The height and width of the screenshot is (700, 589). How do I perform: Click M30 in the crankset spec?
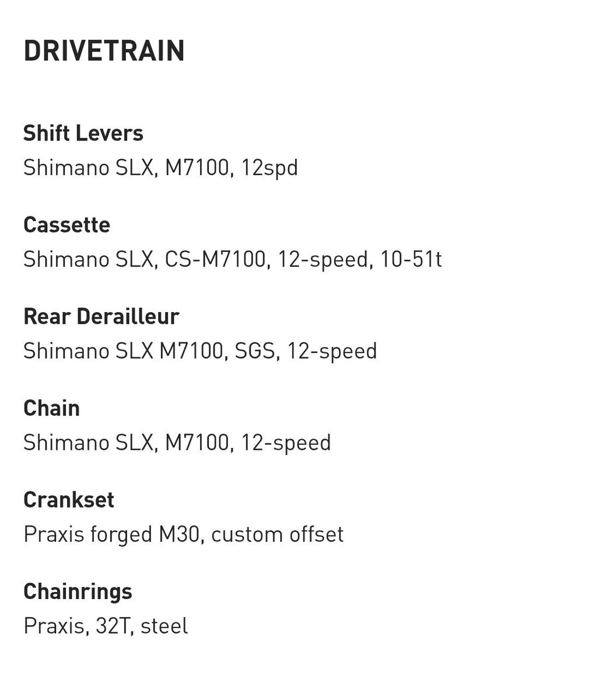coord(181,534)
